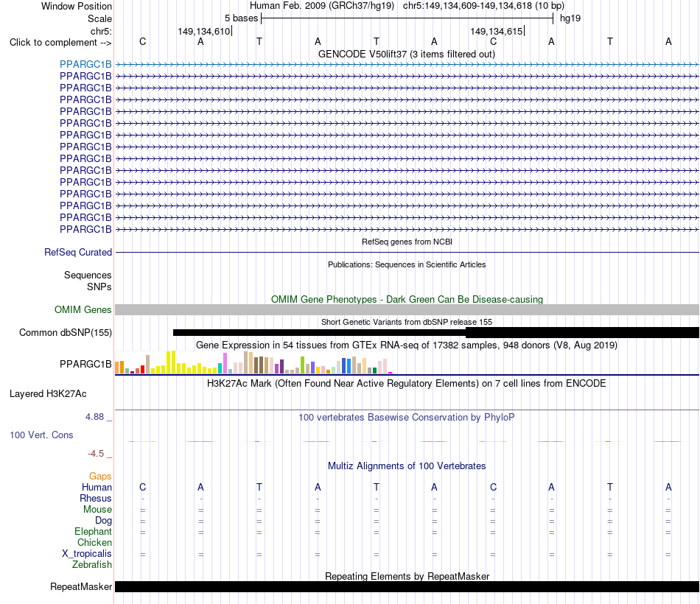Click the Human alignment row label

(x=97, y=487)
